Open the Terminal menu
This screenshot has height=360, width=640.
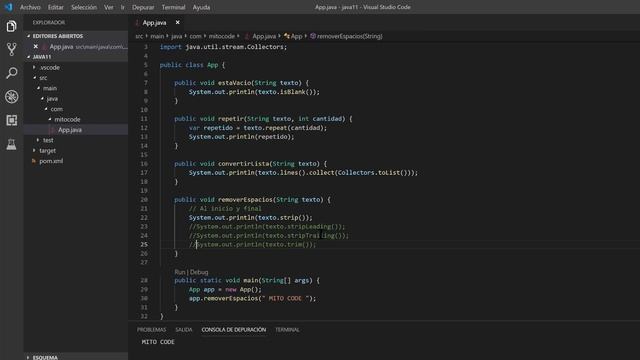173,7
